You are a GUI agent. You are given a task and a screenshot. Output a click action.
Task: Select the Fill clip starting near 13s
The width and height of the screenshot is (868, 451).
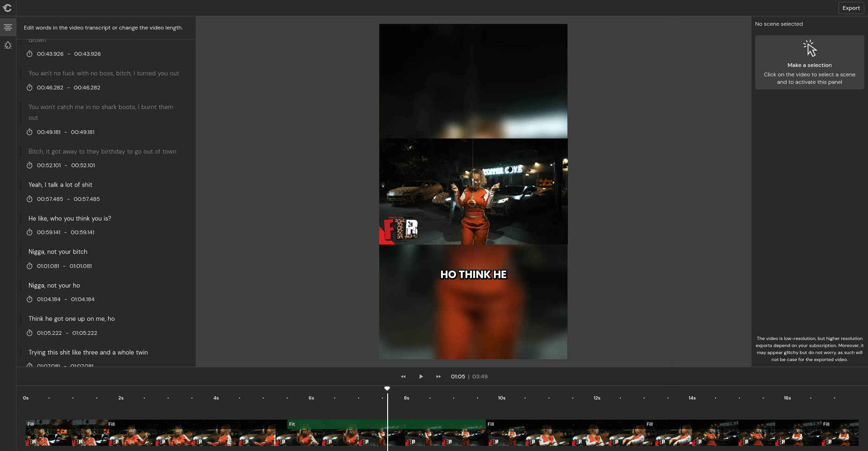[x=733, y=433]
